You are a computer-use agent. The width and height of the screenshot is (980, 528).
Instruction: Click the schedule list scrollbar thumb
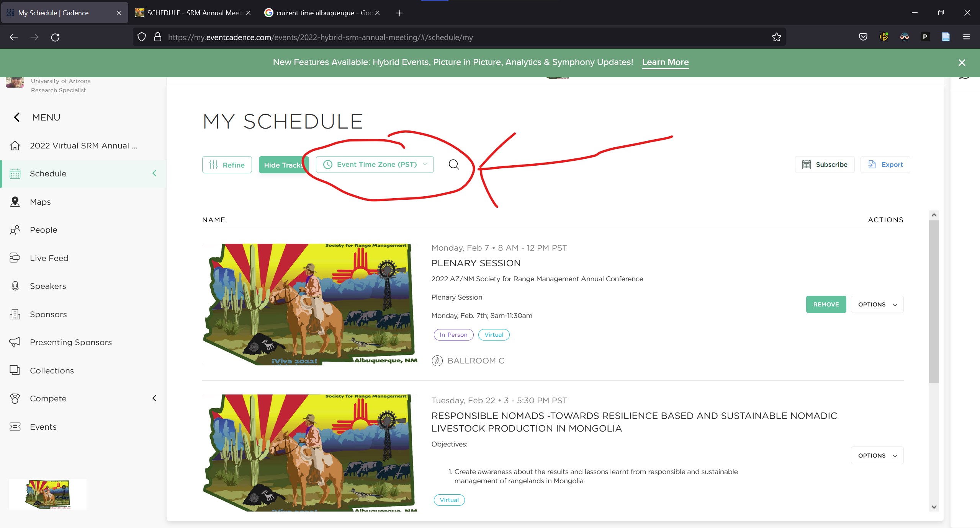(934, 301)
